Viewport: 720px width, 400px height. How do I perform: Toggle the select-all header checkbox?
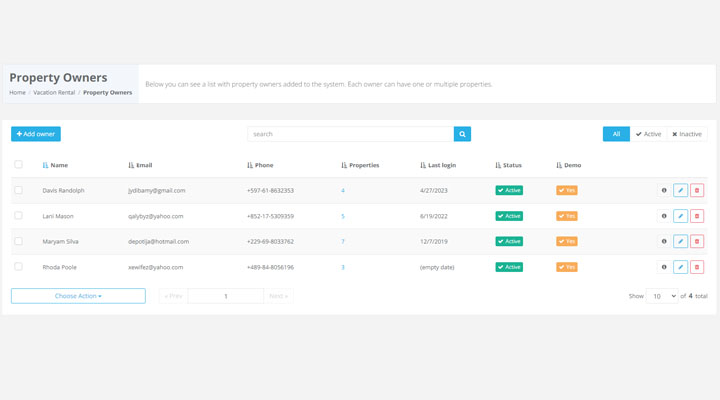pos(18,164)
